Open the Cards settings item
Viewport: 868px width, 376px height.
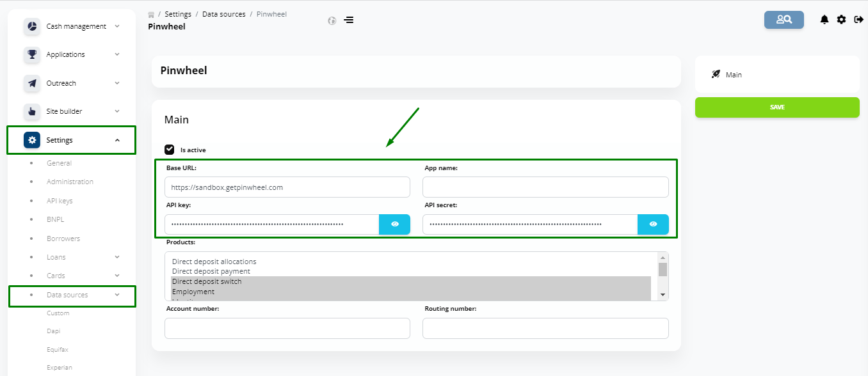56,276
